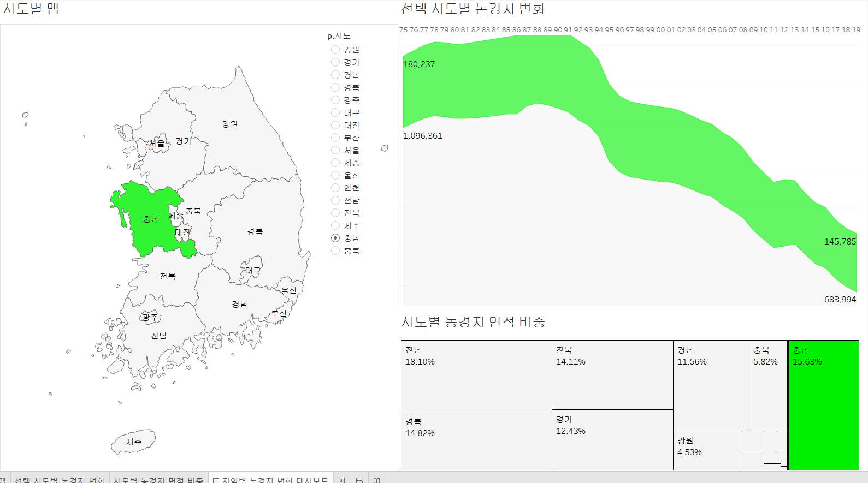Select the 강원 radio button in p.시도 filter

pos(335,50)
